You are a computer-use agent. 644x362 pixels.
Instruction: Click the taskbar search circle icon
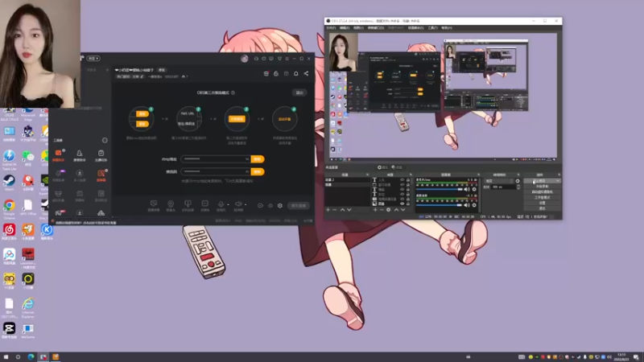click(18, 357)
